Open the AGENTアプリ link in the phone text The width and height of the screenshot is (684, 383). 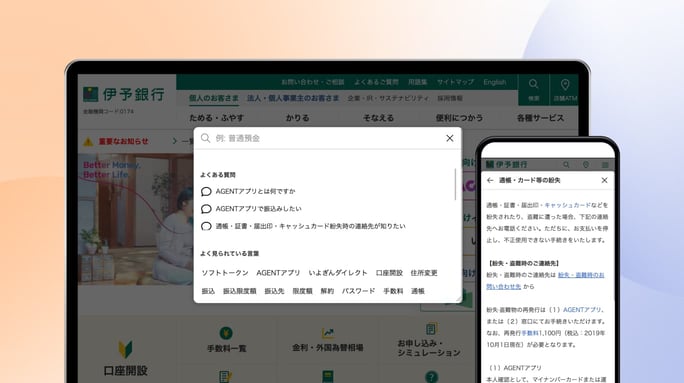[582, 310]
